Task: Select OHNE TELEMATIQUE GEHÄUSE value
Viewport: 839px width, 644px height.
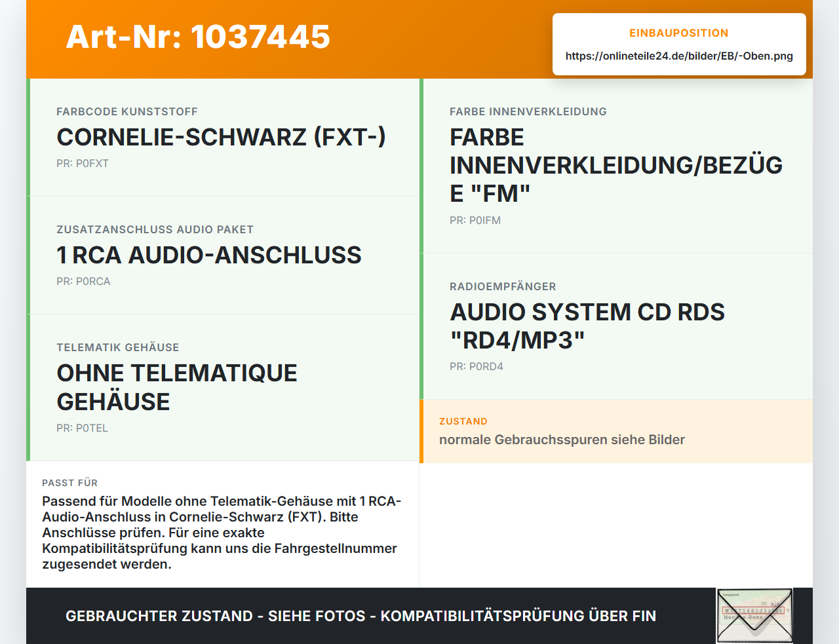Action: 177,387
